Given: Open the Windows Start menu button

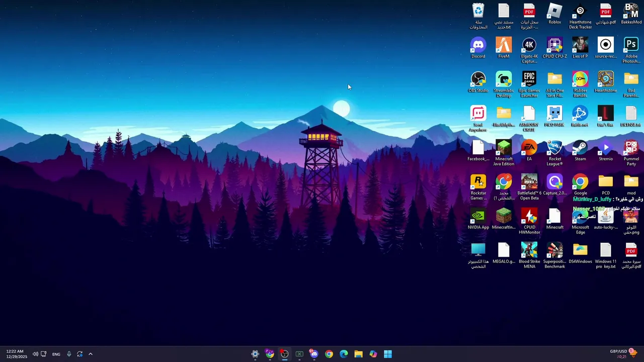Looking at the screenshot, I should coord(388,354).
